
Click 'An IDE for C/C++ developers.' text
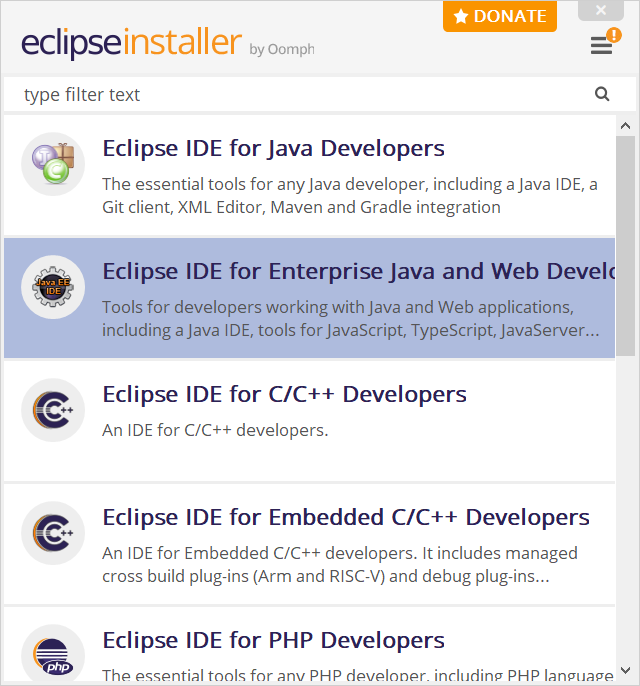tap(215, 430)
